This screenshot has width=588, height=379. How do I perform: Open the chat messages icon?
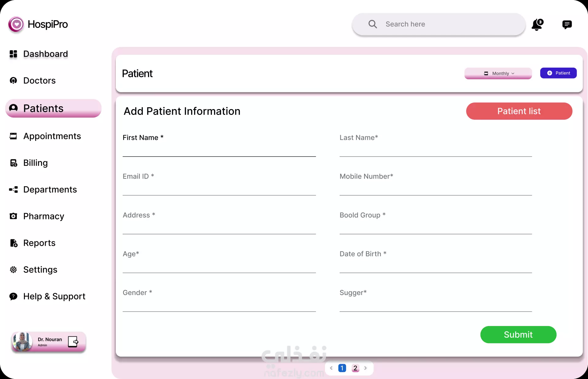[567, 25]
